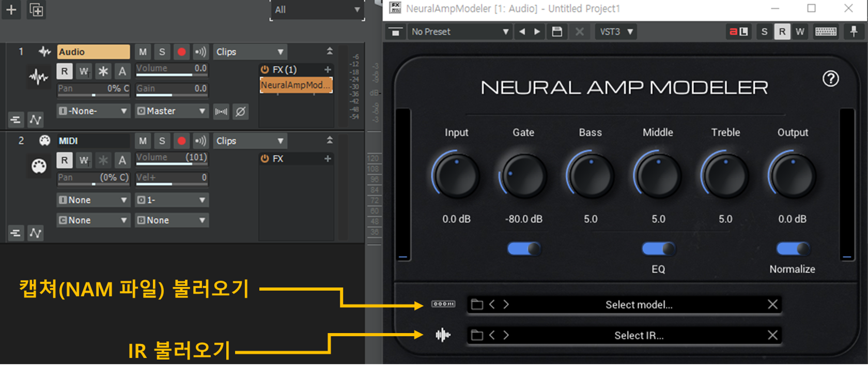Toggle automation Read on the MIDI track

click(x=64, y=160)
